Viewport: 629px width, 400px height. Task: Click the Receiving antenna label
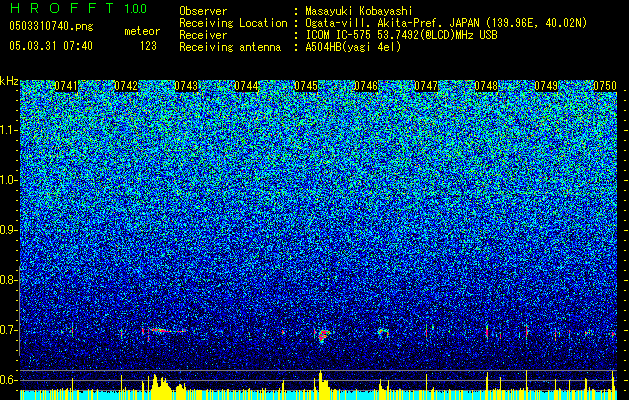tap(230, 47)
